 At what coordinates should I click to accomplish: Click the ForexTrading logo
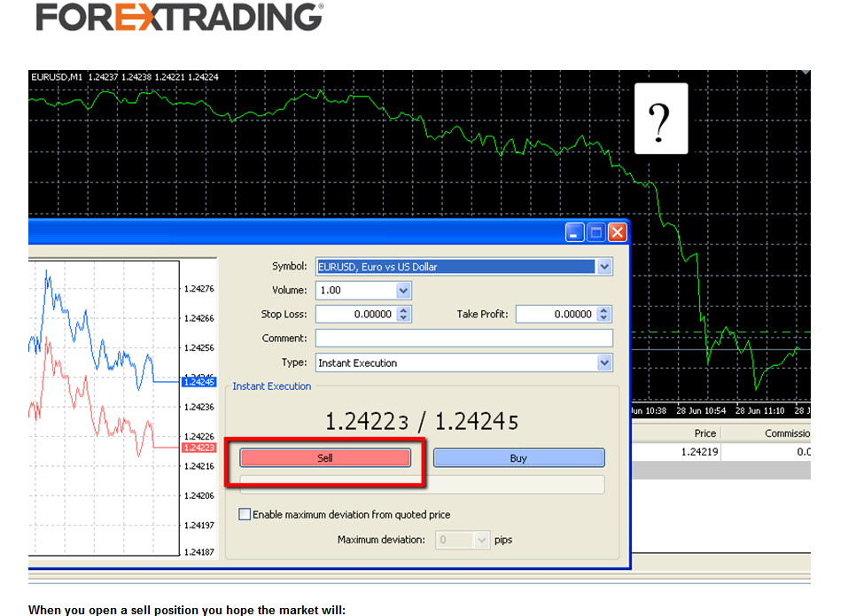pyautogui.click(x=179, y=17)
